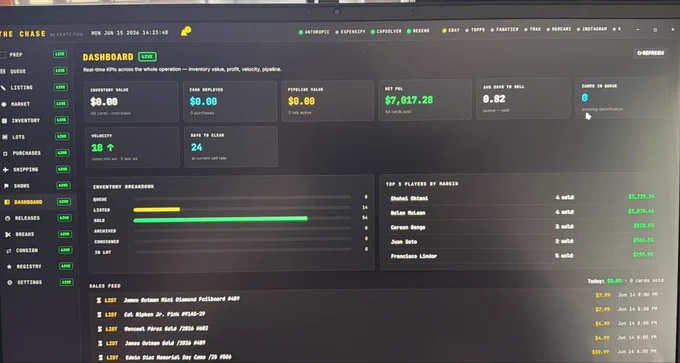Click the LIVE badge next to Registry
This screenshot has width=680, height=363.
[66, 266]
